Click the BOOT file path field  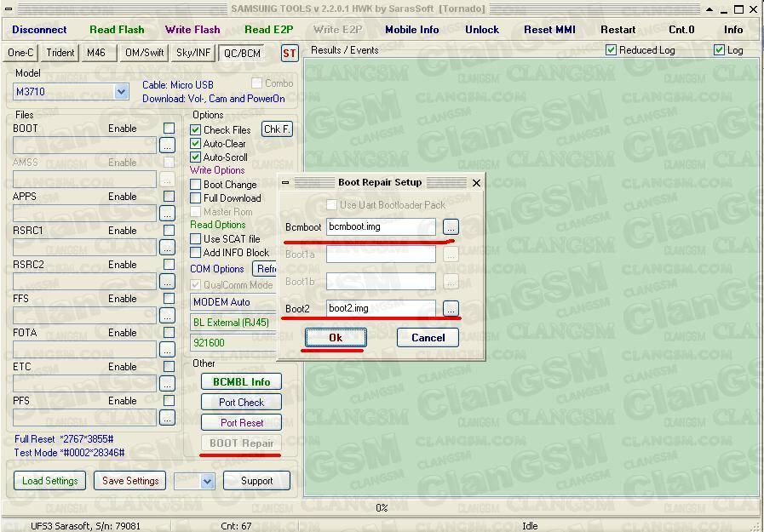(x=84, y=145)
